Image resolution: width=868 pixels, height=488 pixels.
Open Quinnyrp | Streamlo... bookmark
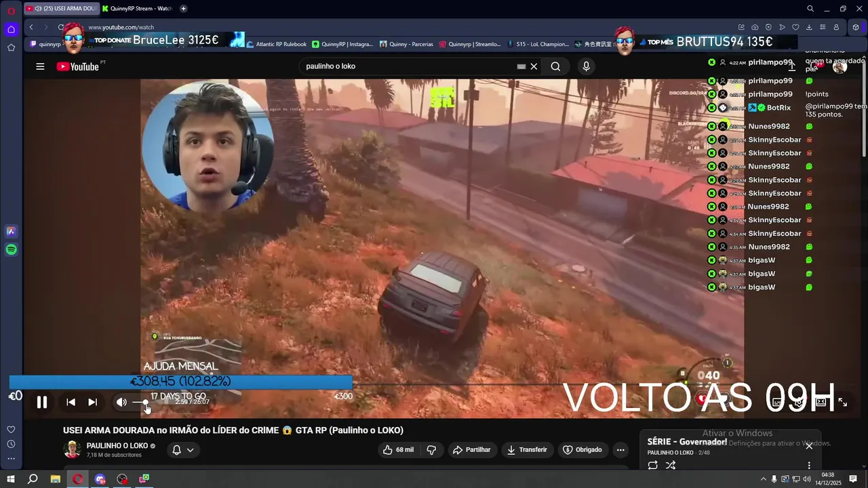tap(470, 44)
